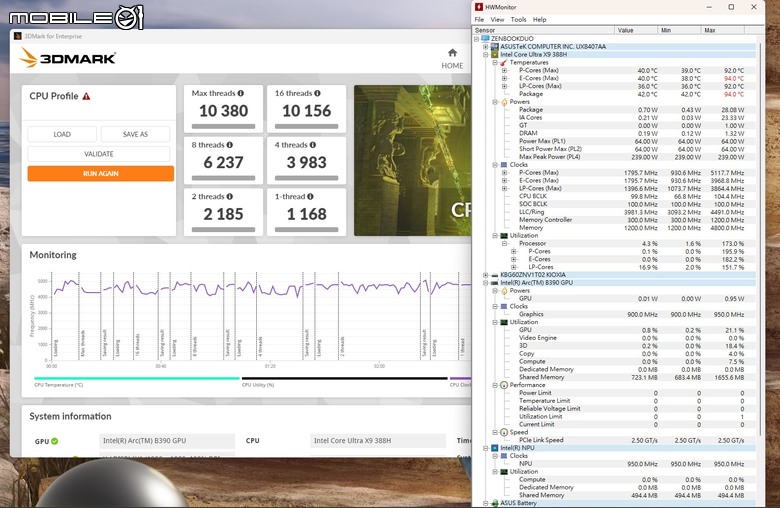Click the VALIDATE button
The image size is (780, 508).
(x=98, y=154)
